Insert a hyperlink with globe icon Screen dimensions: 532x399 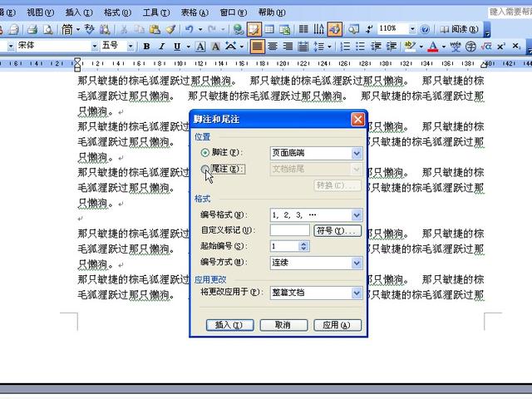pyautogui.click(x=239, y=30)
